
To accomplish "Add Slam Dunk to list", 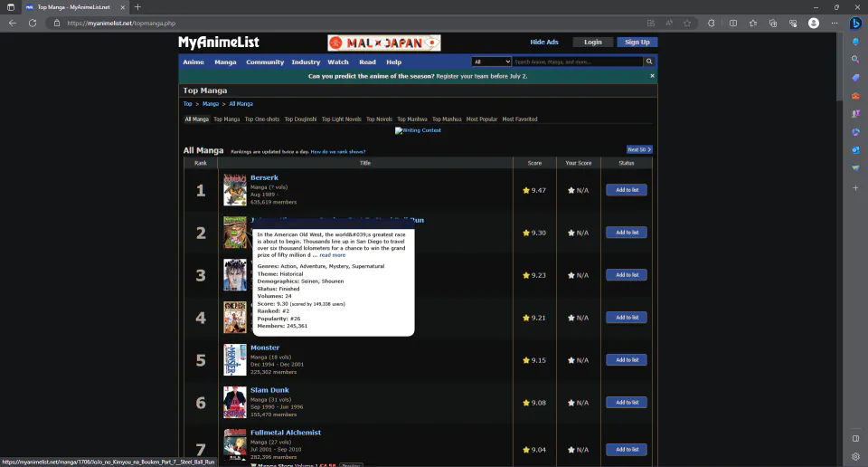I will (627, 403).
